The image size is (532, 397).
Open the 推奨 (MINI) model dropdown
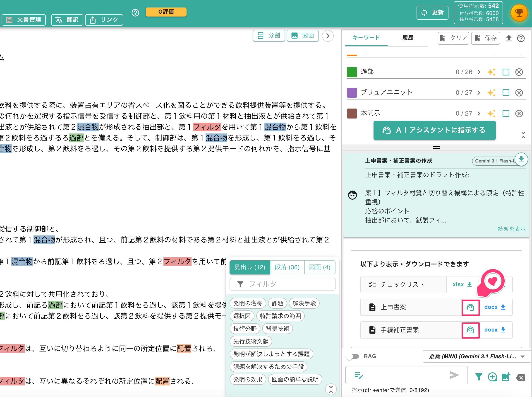pos(477,357)
